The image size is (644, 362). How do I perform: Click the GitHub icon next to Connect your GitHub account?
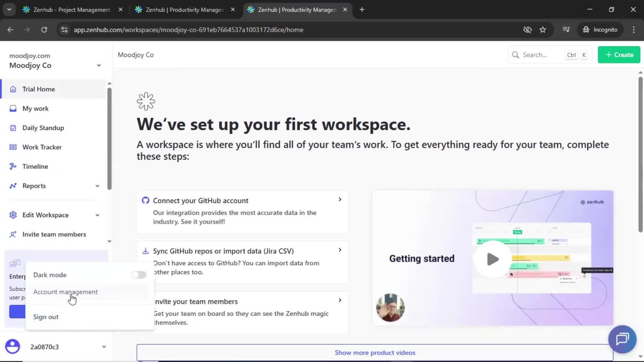click(x=146, y=200)
